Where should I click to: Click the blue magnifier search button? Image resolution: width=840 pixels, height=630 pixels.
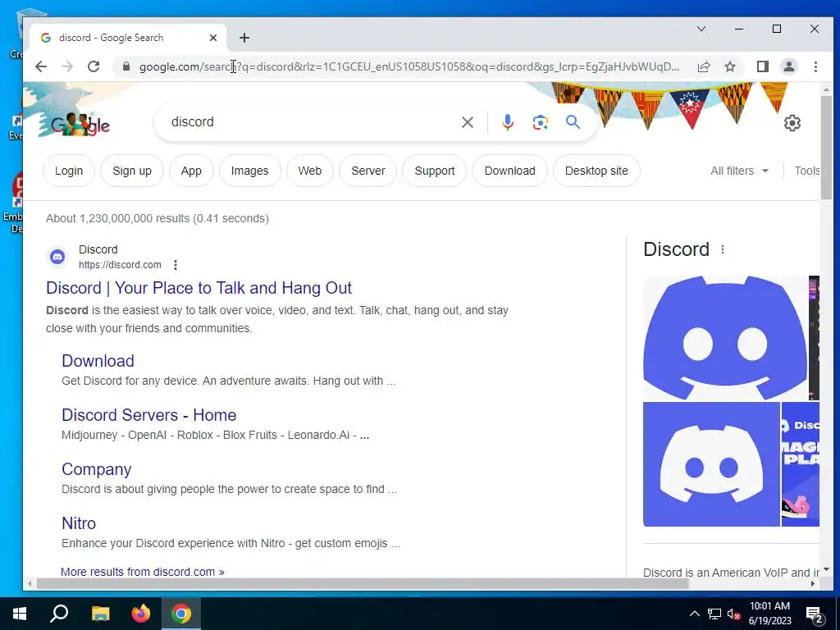(x=573, y=122)
